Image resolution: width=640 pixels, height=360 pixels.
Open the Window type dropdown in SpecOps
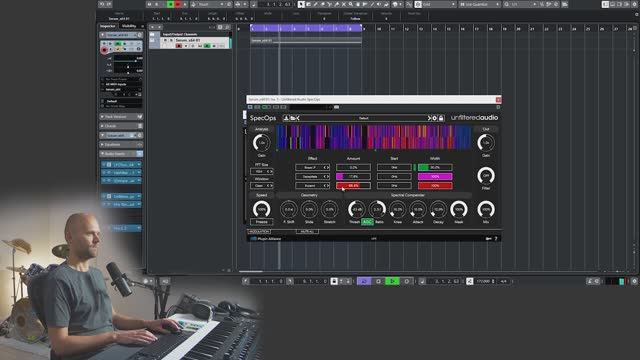[262, 185]
